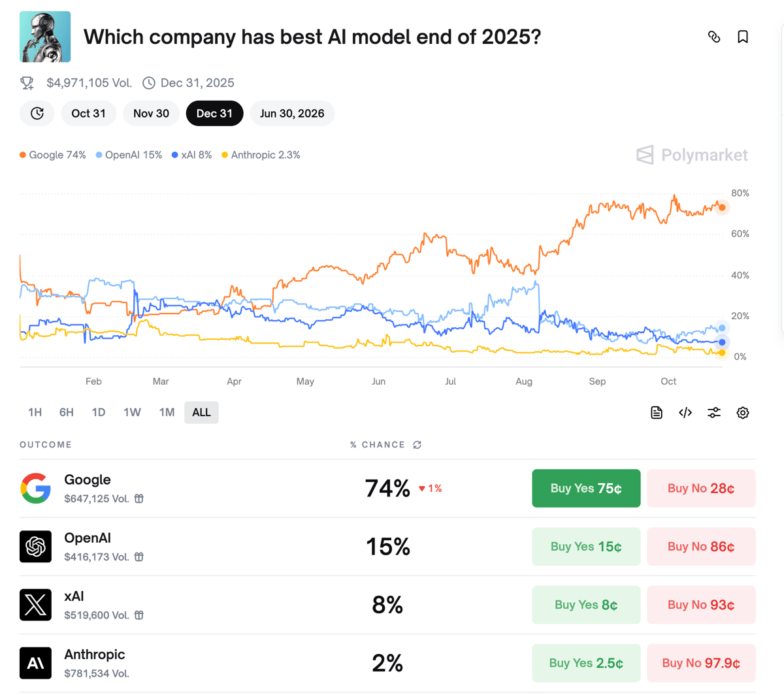Refresh the % Chance column

pyautogui.click(x=417, y=444)
